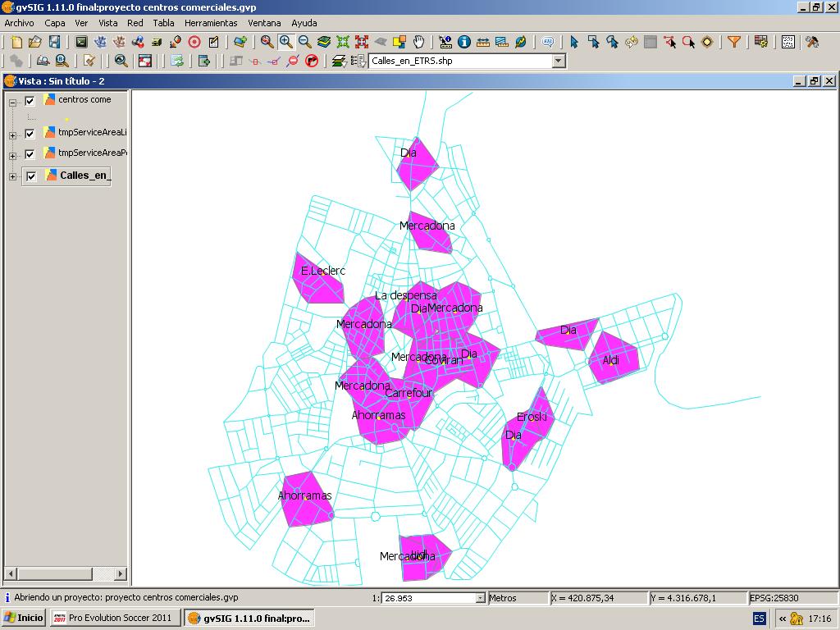Click the ES language indicator in tray
Image resolution: width=840 pixels, height=630 pixels.
tap(759, 619)
